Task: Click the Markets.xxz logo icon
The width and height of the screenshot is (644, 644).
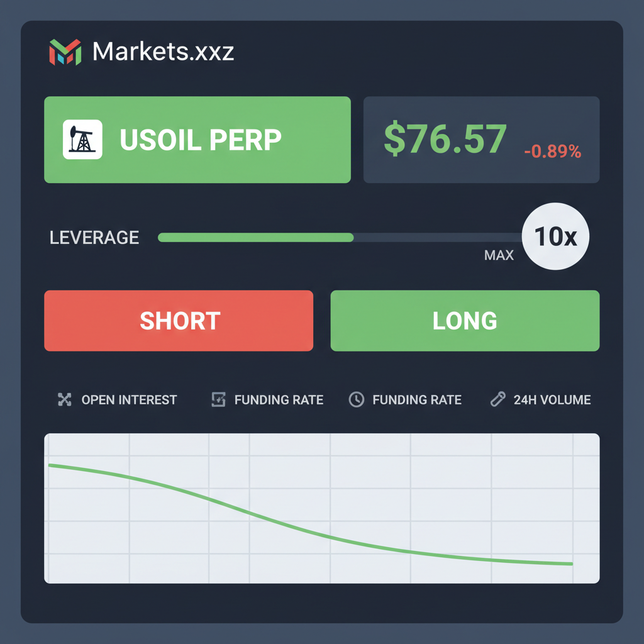Action: pyautogui.click(x=65, y=52)
